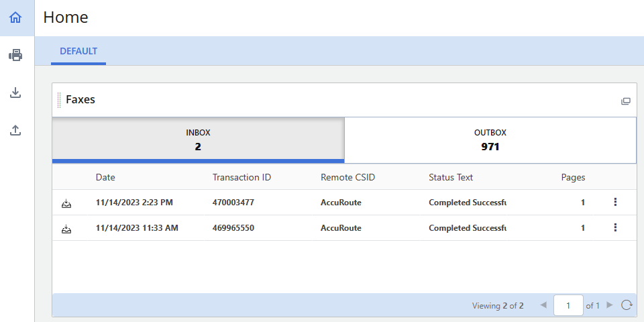Grab the Faxes panel drag handle
Screen dimensions: 644x322
coord(59,100)
